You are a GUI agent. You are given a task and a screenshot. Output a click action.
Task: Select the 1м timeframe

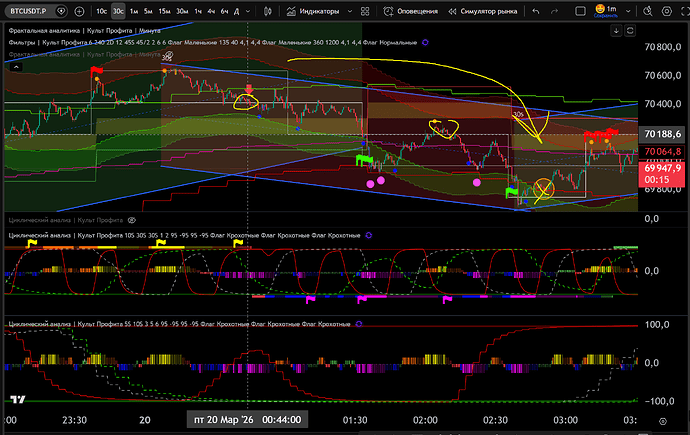pyautogui.click(x=133, y=12)
